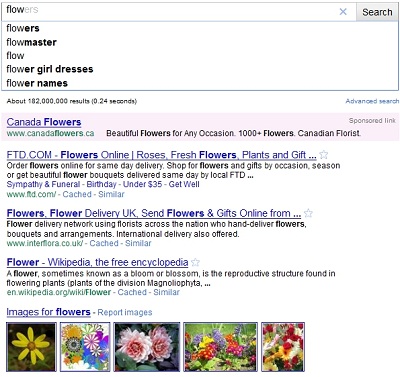Open the mixed garden flowers thumbnail

point(221,347)
